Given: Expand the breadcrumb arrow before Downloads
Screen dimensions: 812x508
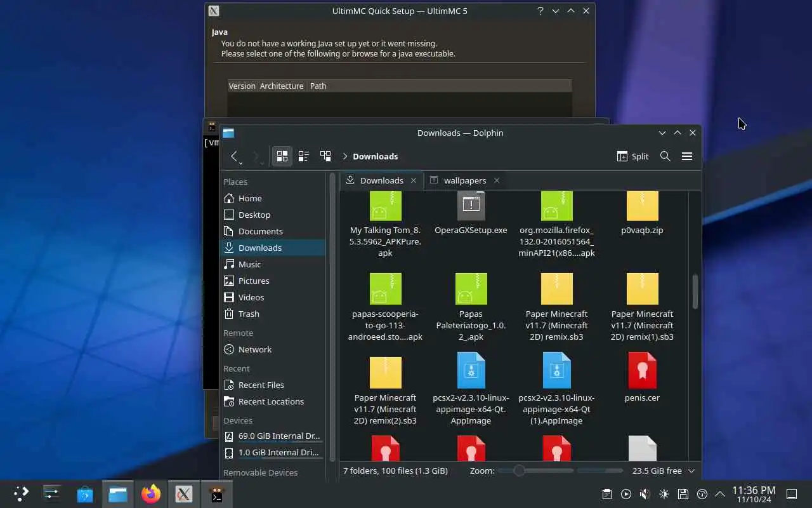Looking at the screenshot, I should pyautogui.click(x=344, y=156).
